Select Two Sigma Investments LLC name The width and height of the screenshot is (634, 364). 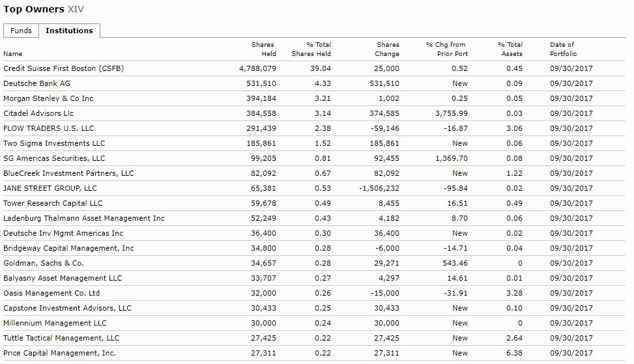pos(54,143)
